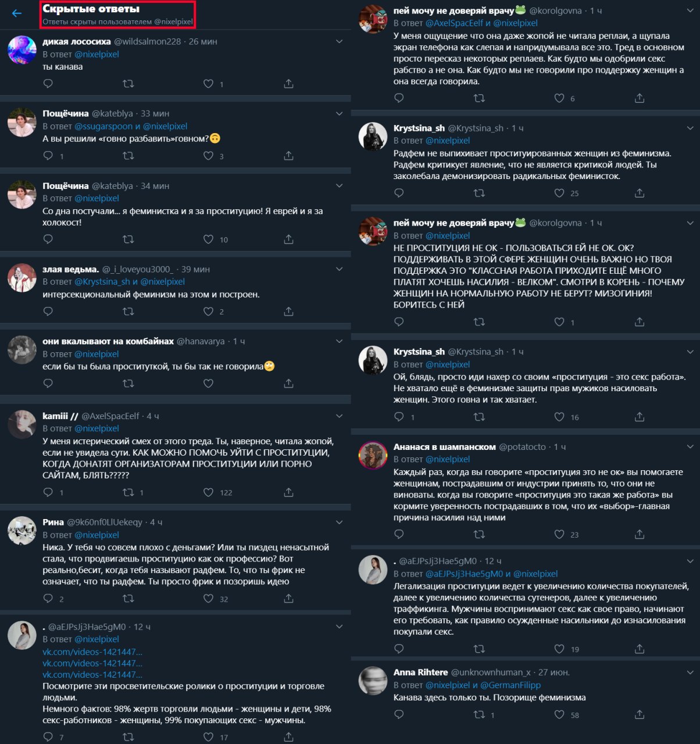Reply to kamiii's tweet in the thread

click(48, 492)
